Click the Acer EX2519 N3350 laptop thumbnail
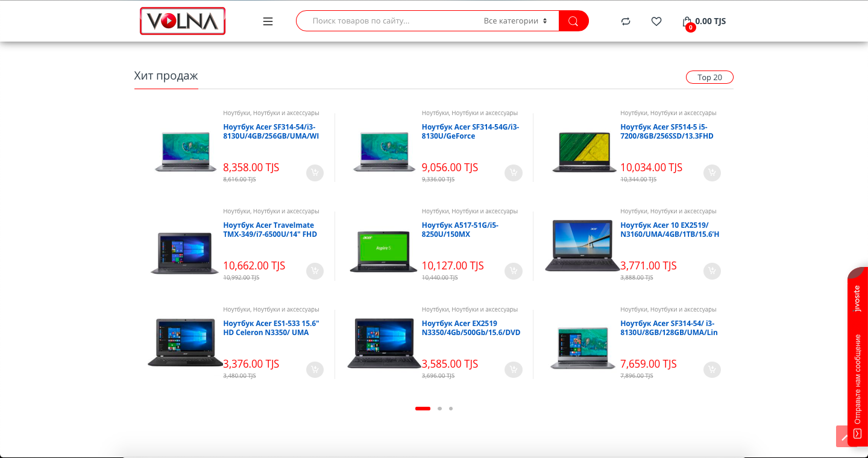The height and width of the screenshot is (458, 868). click(384, 343)
